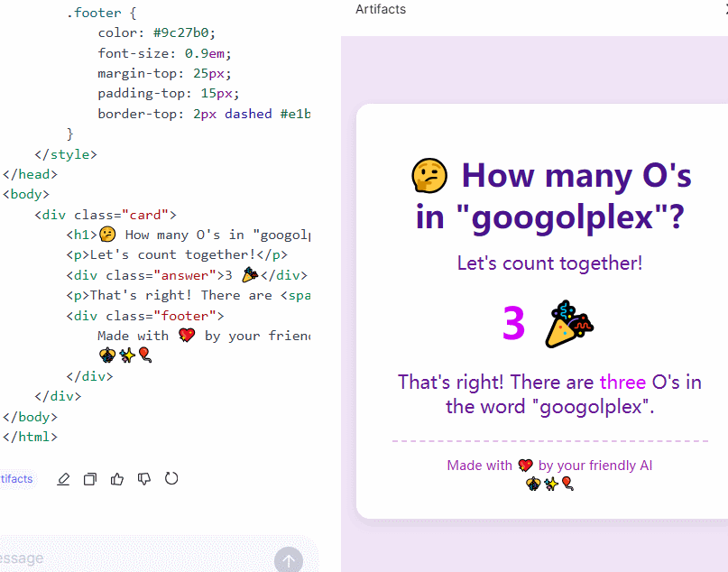The image size is (728, 572).
Task: Click the purple "three" word in the preview
Action: click(x=622, y=382)
